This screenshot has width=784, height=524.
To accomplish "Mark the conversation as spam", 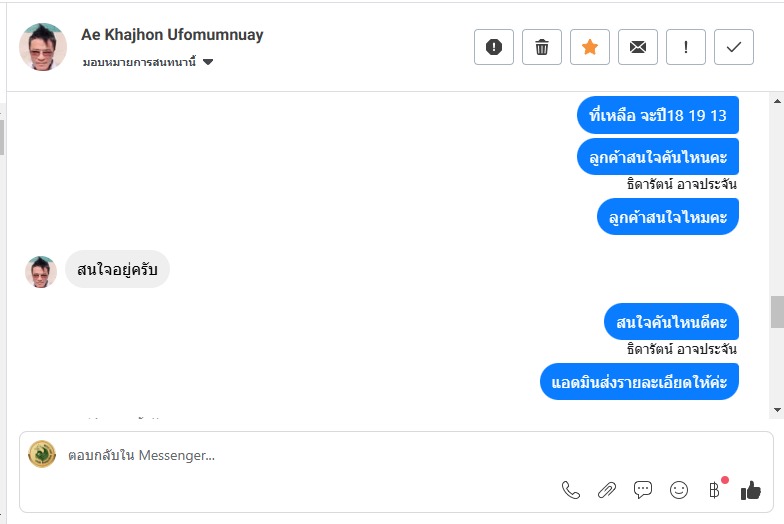I will [x=494, y=47].
